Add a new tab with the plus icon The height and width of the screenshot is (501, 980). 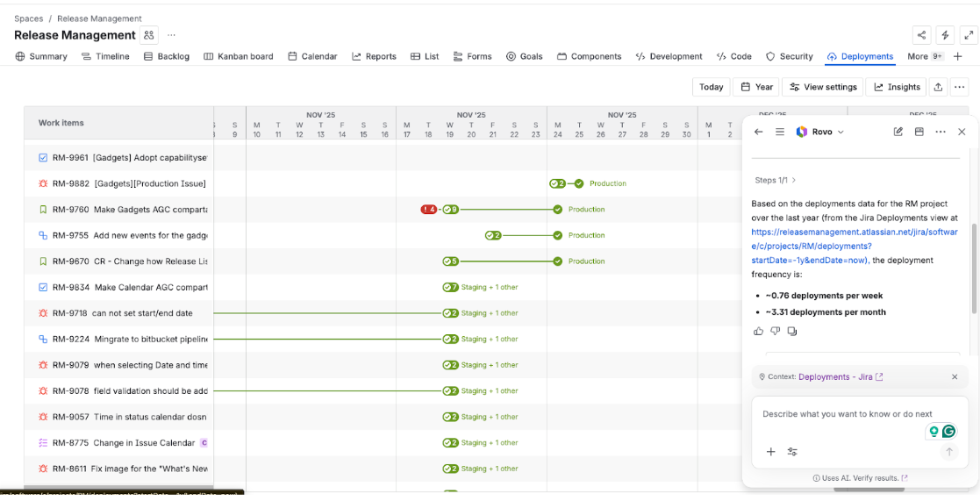[957, 56]
